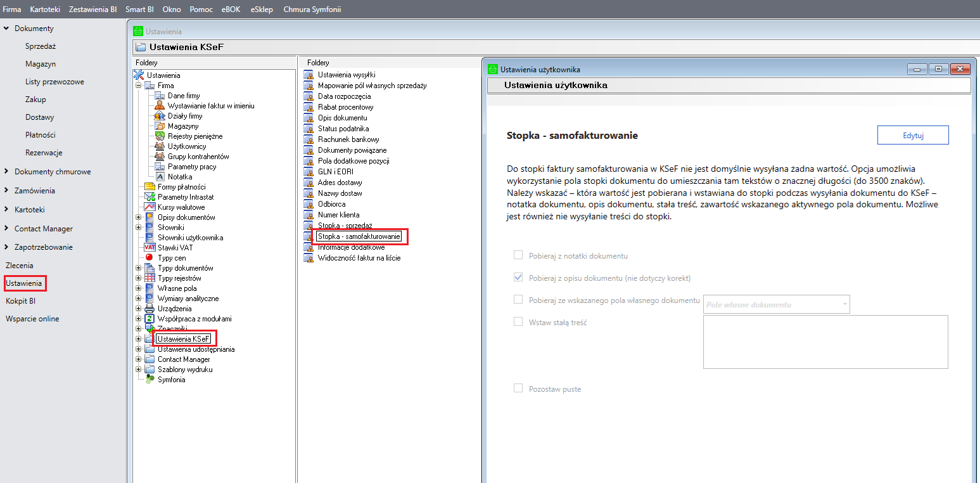The image size is (980, 483).
Task: Click the Status podatnika settings icon
Action: (309, 129)
